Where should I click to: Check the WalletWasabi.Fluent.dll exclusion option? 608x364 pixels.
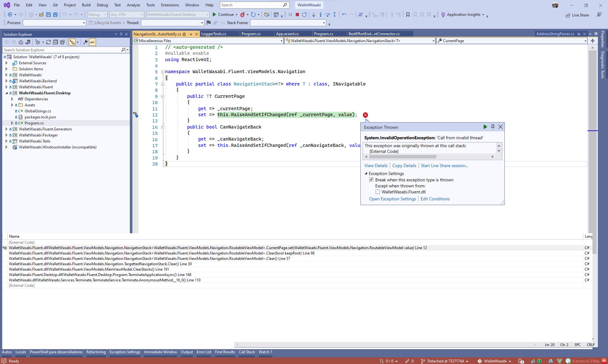point(377,192)
